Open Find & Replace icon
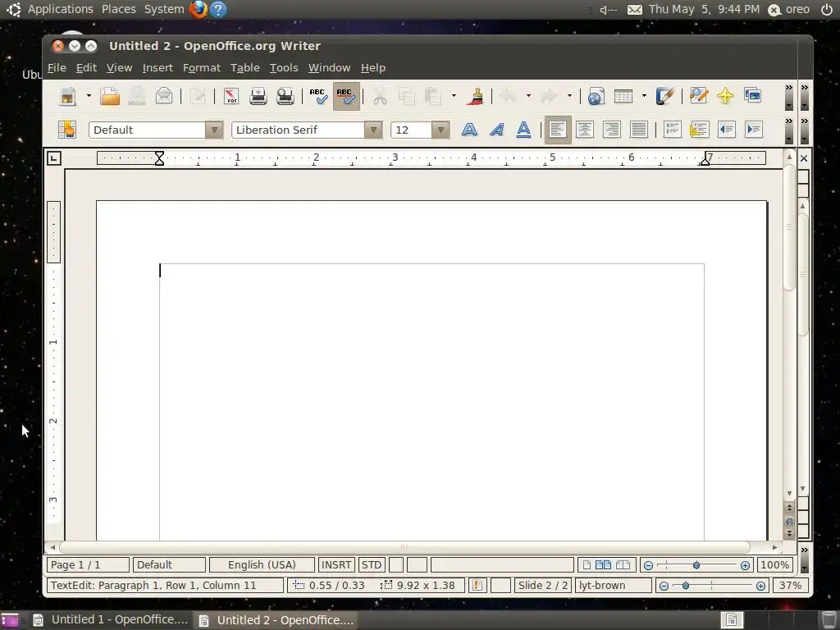Image resolution: width=840 pixels, height=630 pixels. [699, 95]
